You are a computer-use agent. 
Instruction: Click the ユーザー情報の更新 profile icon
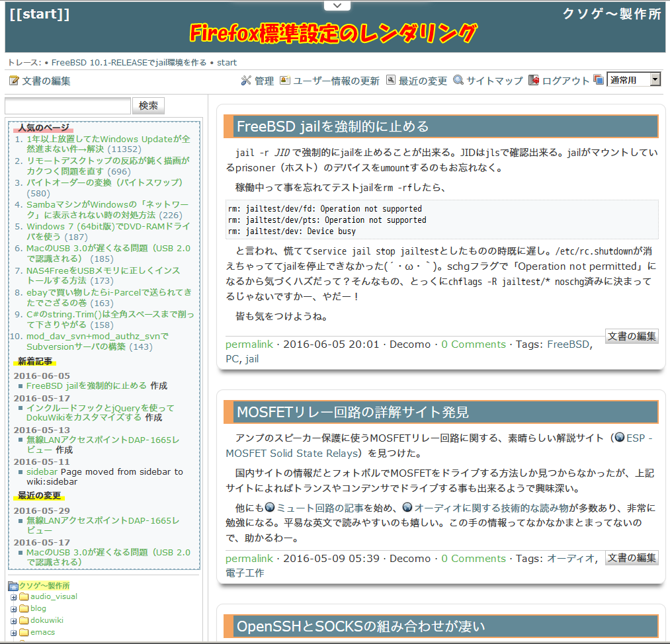tap(285, 81)
